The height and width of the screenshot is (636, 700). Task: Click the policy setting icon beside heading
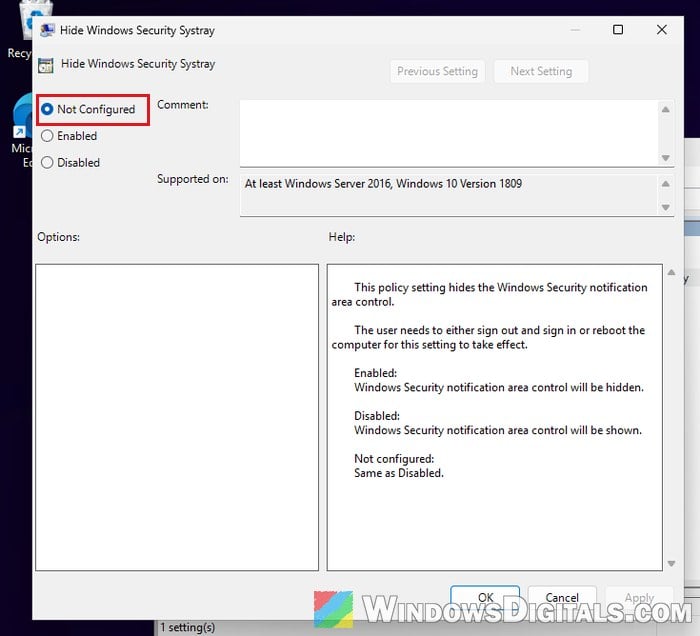pyautogui.click(x=46, y=65)
